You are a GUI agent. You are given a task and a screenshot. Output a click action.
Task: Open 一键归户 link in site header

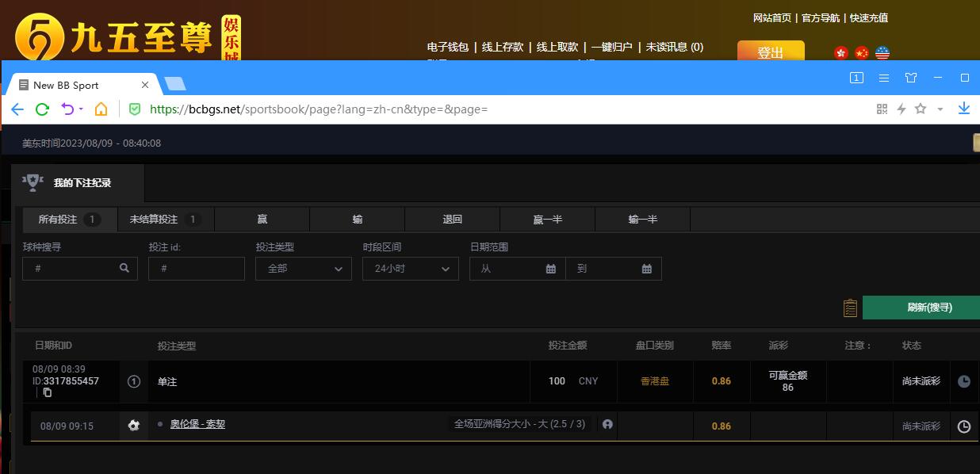(611, 47)
